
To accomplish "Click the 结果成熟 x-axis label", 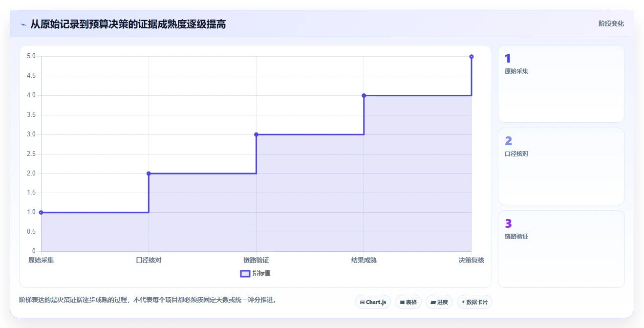I will tap(364, 260).
